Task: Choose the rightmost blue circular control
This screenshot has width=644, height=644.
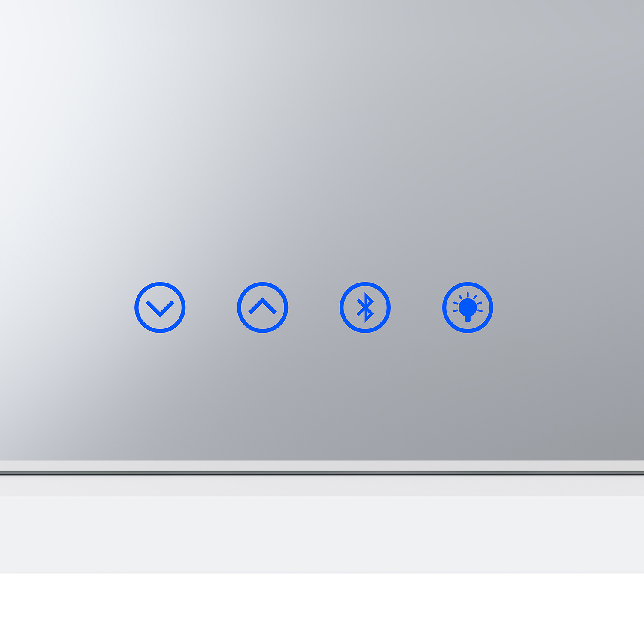Action: click(x=468, y=307)
